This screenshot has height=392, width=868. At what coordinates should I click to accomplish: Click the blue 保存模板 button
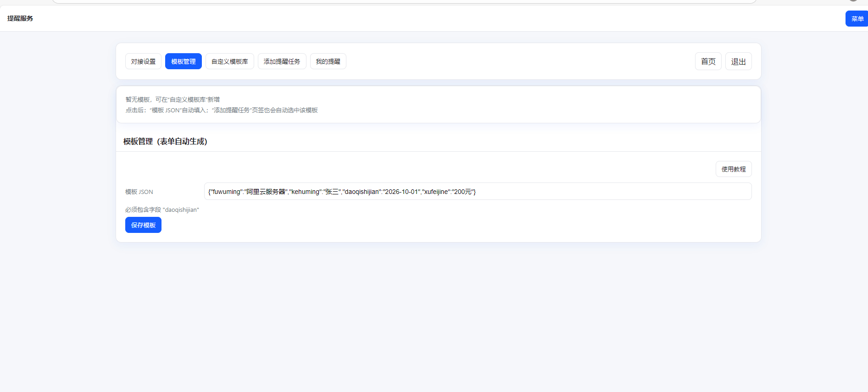pyautogui.click(x=143, y=225)
